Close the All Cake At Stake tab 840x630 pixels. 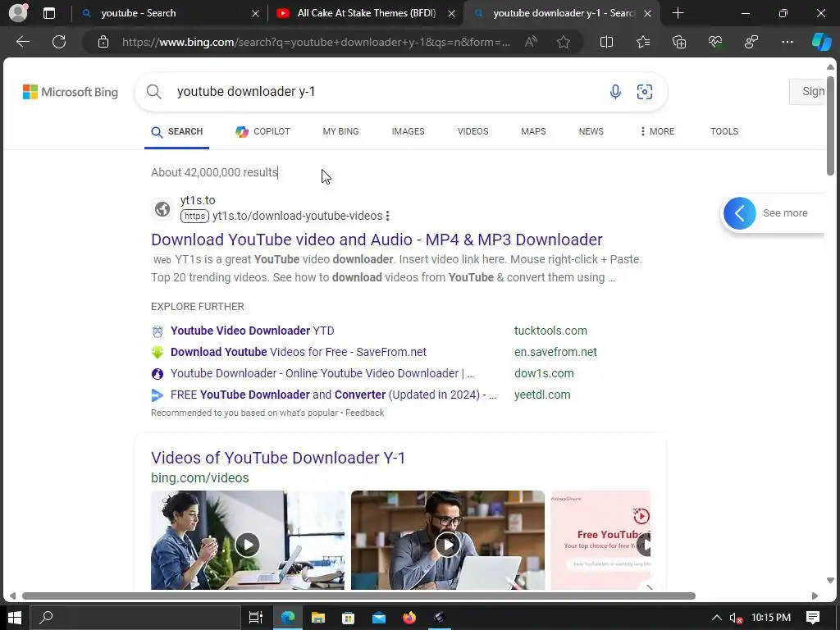(452, 13)
